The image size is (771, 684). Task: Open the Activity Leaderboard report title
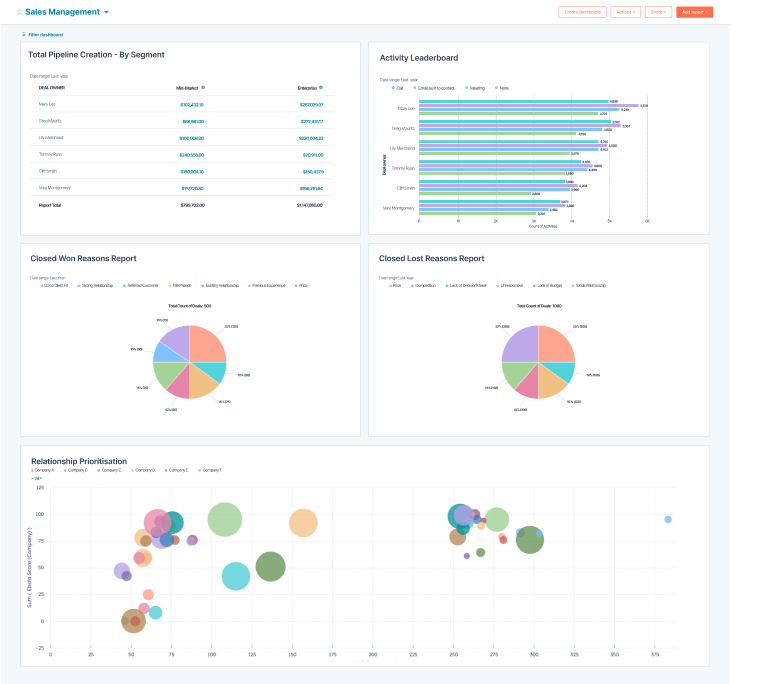coord(419,58)
